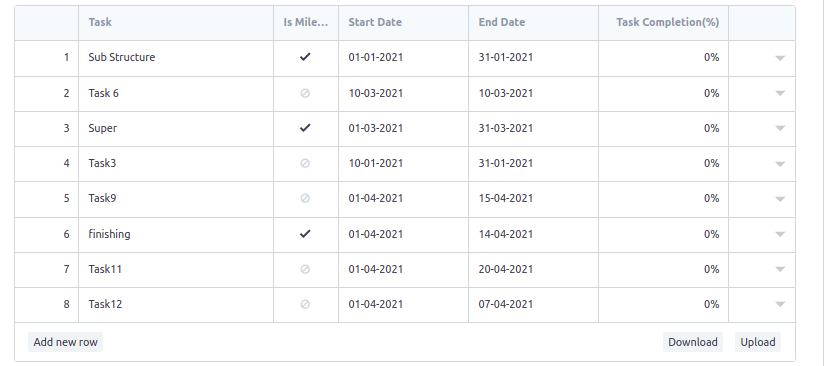830x366 pixels.
Task: Toggle milestone checkmark for Sub Structure row
Action: (x=305, y=57)
